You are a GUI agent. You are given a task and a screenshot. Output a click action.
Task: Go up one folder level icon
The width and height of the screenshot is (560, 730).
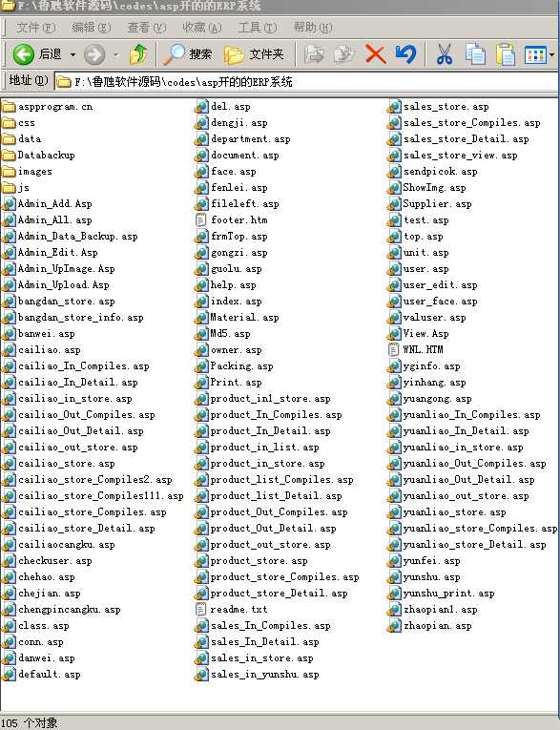point(138,54)
